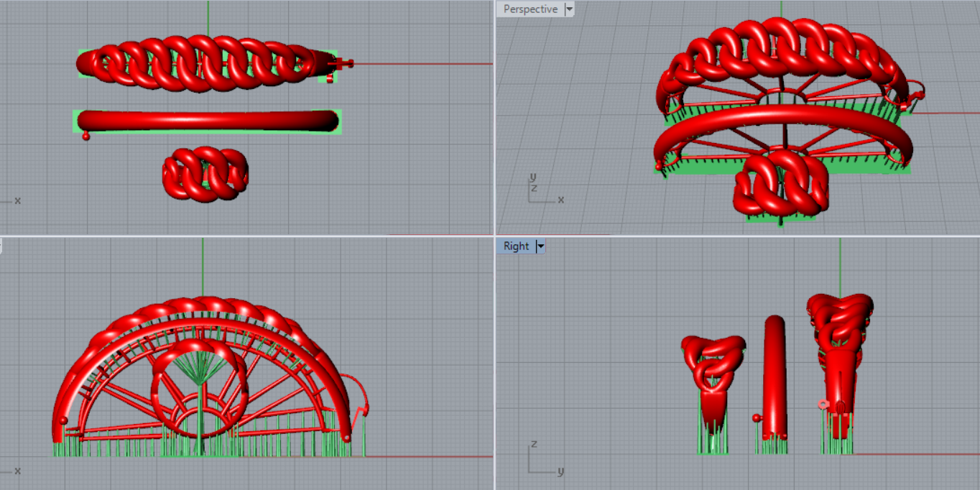Image resolution: width=980 pixels, height=490 pixels.
Task: Select the smooth bangle bar in top-left viewport
Action: point(207,120)
